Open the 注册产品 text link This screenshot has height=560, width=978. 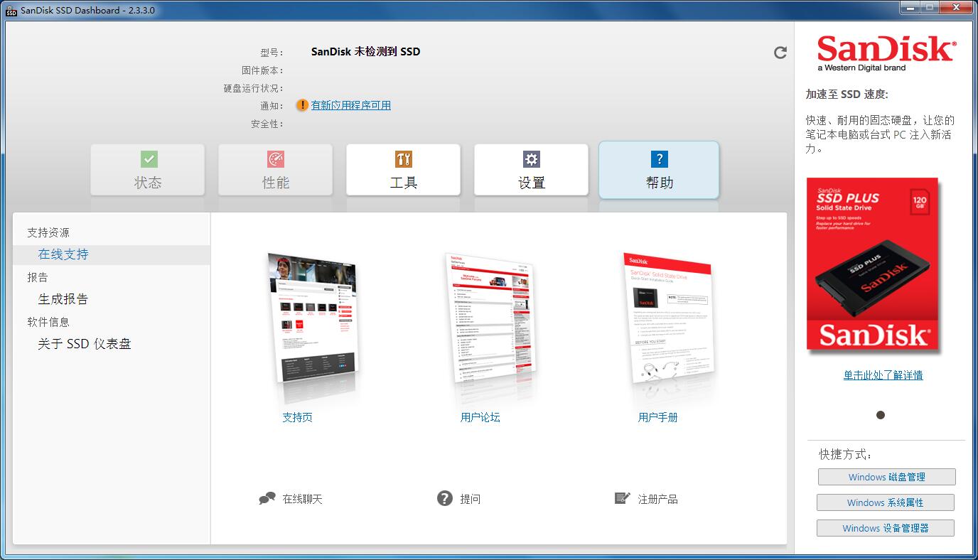[x=658, y=499]
